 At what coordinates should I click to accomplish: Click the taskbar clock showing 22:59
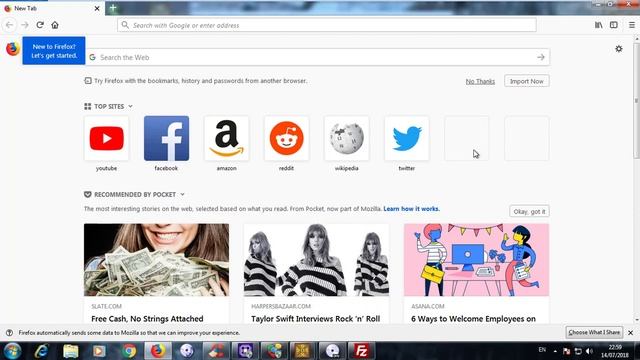click(615, 351)
